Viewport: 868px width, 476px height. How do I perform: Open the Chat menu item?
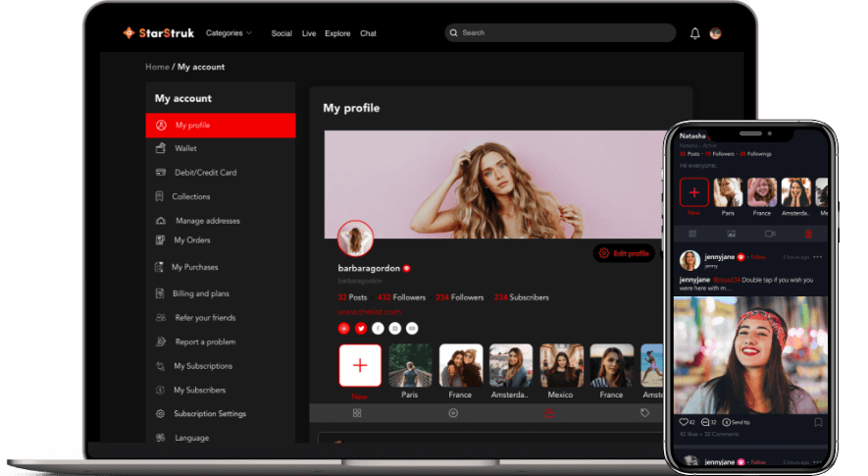368,33
